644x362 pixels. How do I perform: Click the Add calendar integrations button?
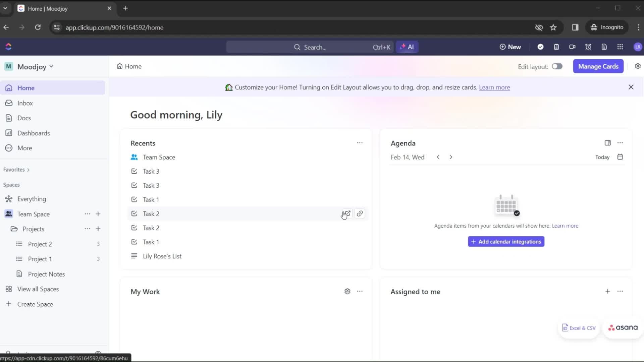(x=506, y=241)
